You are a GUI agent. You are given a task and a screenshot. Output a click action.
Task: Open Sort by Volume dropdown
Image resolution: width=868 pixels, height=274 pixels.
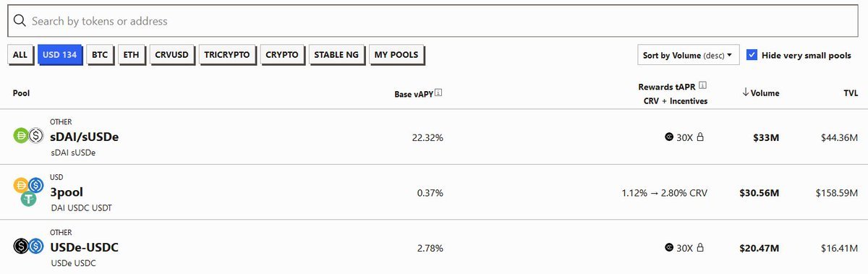click(688, 55)
